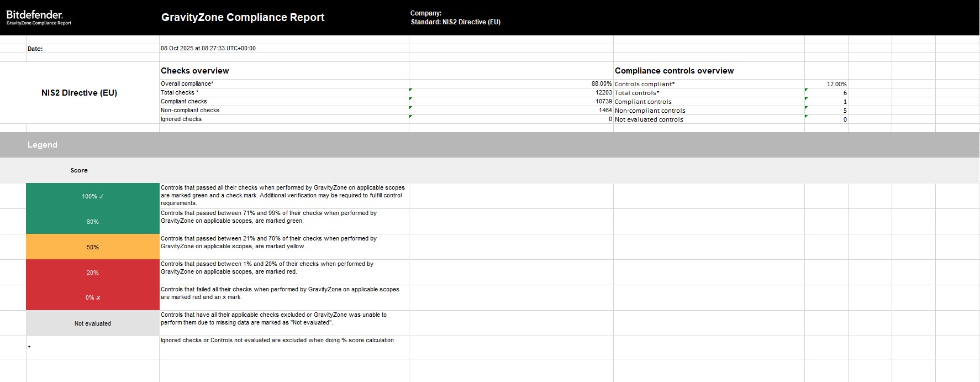Click the Non-compliant controls label cell
The height and width of the screenshot is (382, 980).
click(x=650, y=111)
